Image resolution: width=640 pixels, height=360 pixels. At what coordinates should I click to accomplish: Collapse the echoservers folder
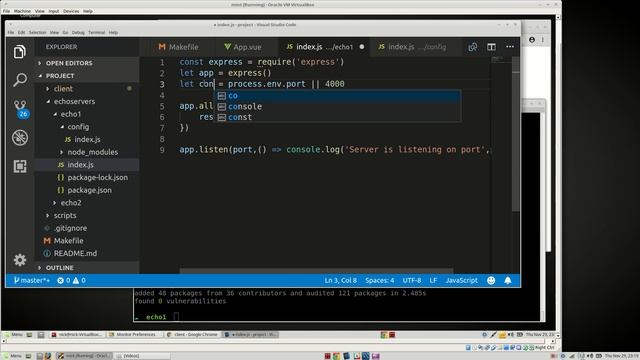tap(74, 101)
